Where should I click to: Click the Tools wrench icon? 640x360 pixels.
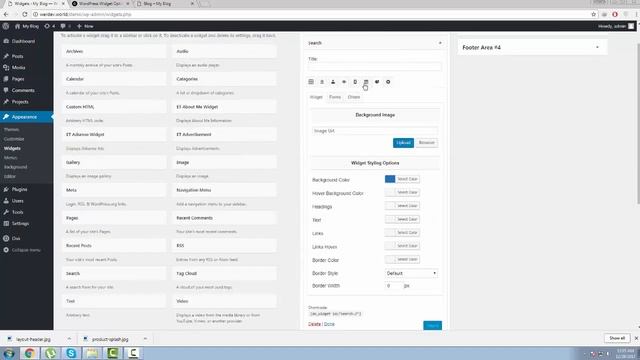[x=6, y=212]
